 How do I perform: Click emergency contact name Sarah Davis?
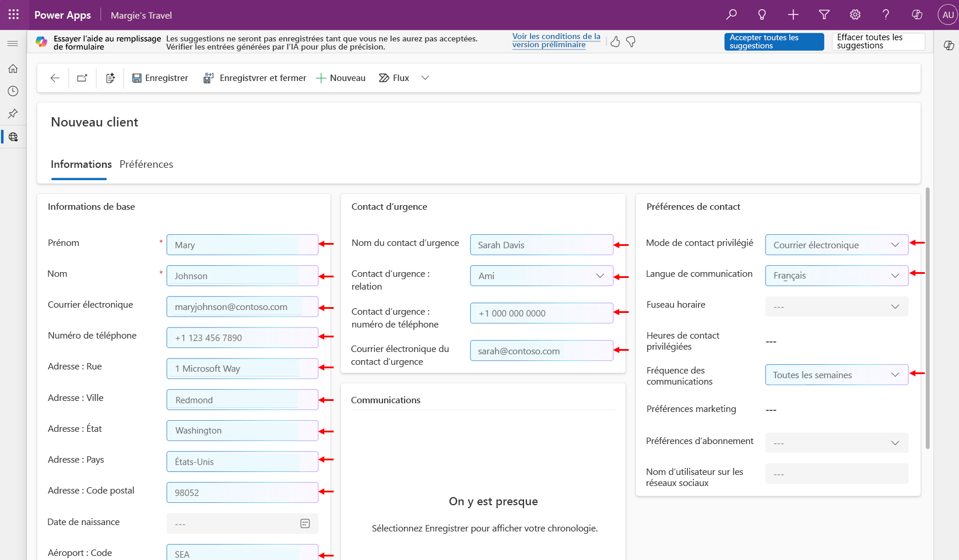[x=542, y=245]
